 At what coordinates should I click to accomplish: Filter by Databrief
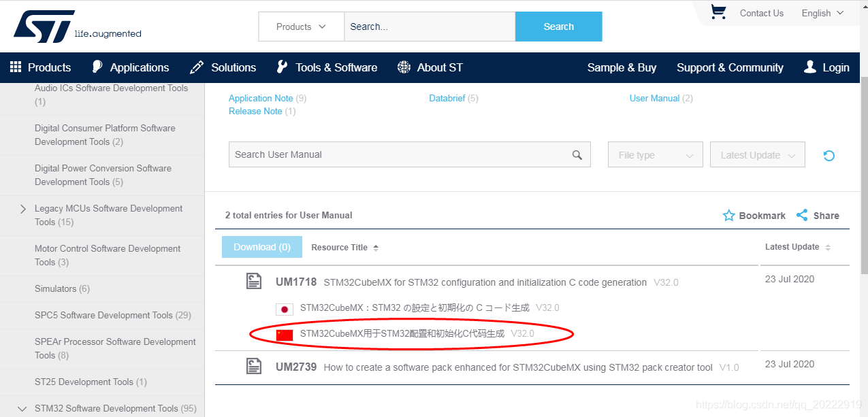coord(447,98)
